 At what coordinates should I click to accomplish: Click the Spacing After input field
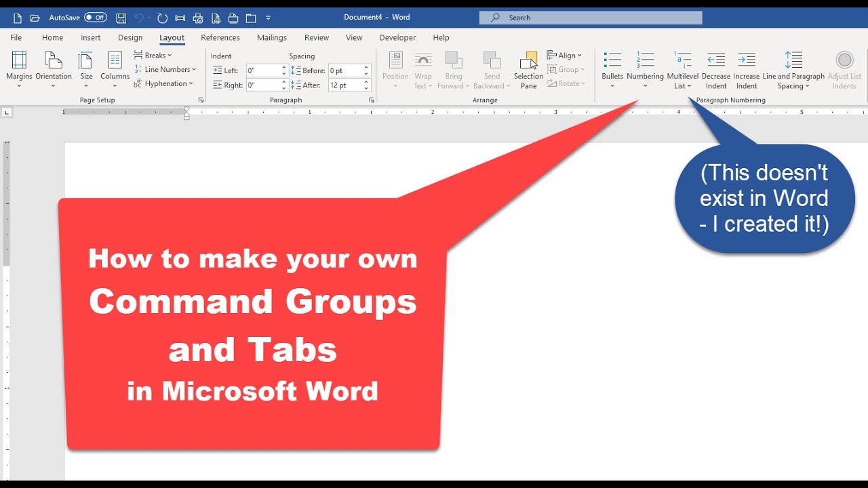click(344, 85)
